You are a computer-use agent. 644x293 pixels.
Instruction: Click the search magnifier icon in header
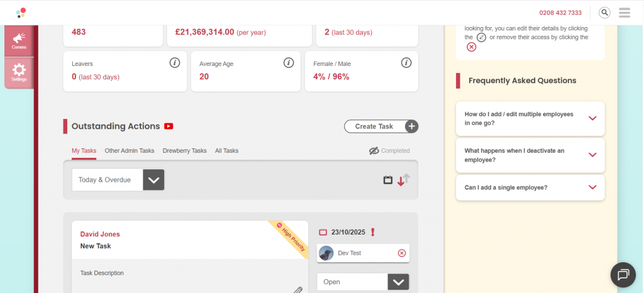coord(604,13)
